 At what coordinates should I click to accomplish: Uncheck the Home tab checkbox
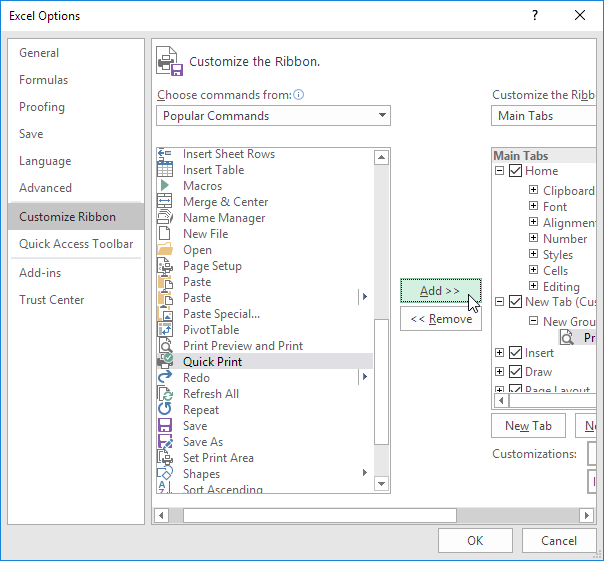(x=515, y=171)
